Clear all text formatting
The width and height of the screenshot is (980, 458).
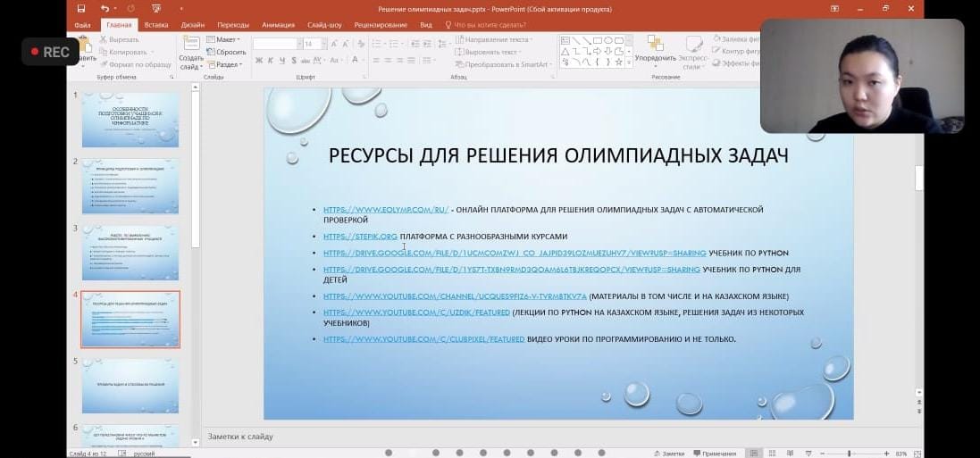[x=360, y=44]
